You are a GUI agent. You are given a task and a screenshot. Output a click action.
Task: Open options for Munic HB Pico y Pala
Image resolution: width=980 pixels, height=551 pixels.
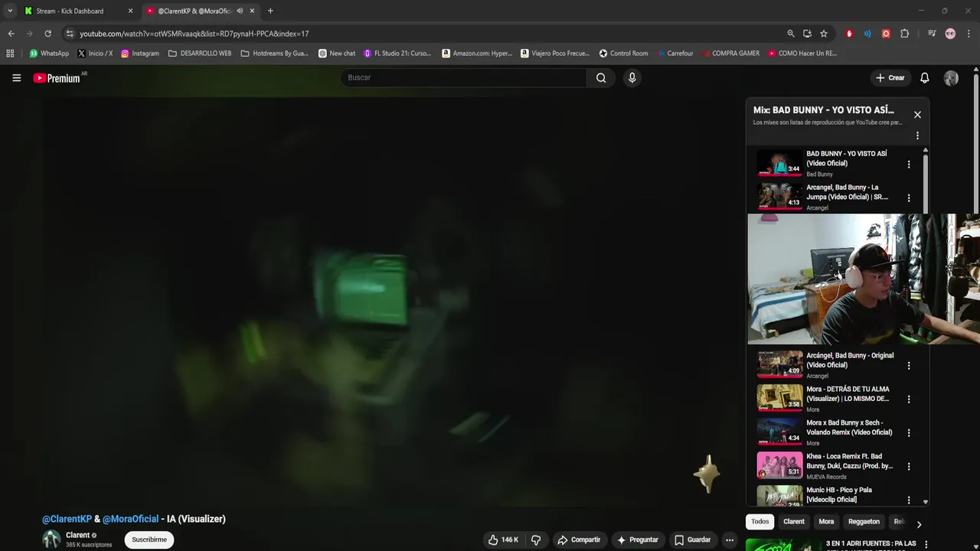tap(909, 500)
